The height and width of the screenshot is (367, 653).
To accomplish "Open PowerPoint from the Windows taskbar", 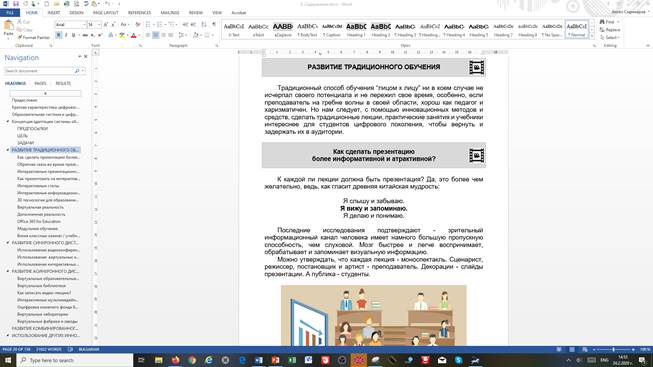I will click(275, 360).
